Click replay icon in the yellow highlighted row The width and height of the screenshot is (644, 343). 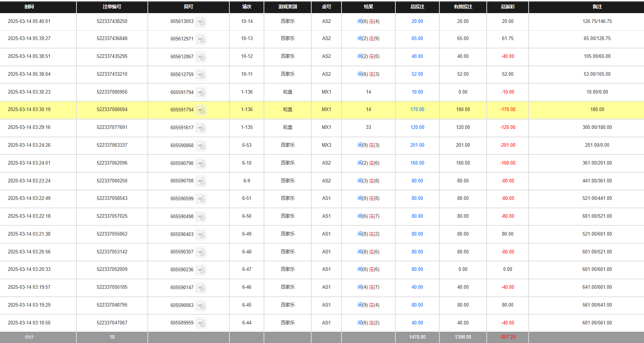point(201,110)
